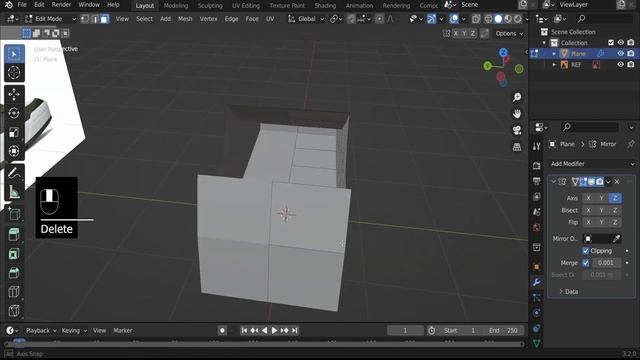Open the Add Modifier dropdown
The height and width of the screenshot is (360, 640).
pos(592,164)
